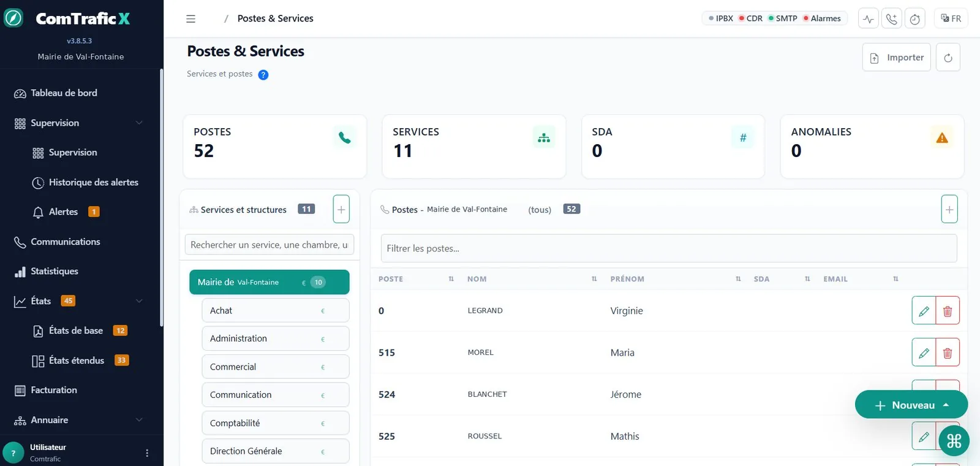This screenshot has width=980, height=466.
Task: Click the BLANCHET name cell
Action: tap(487, 394)
